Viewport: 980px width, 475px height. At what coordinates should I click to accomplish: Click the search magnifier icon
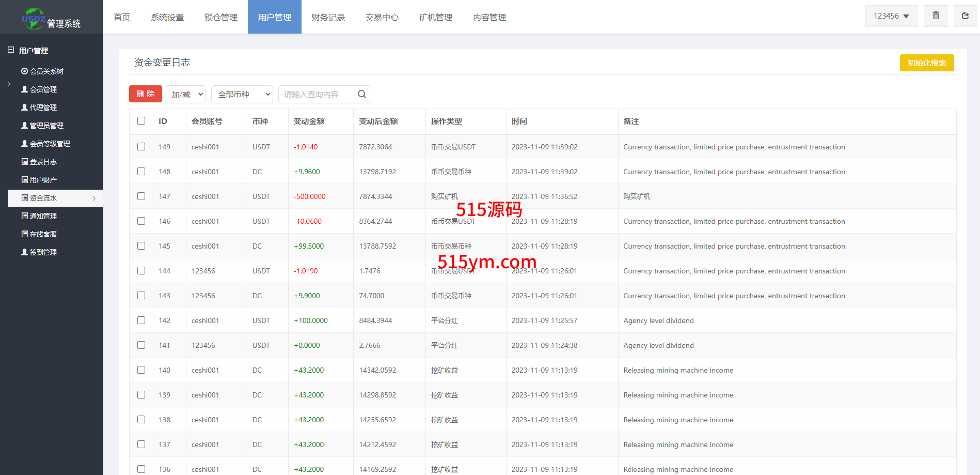361,94
